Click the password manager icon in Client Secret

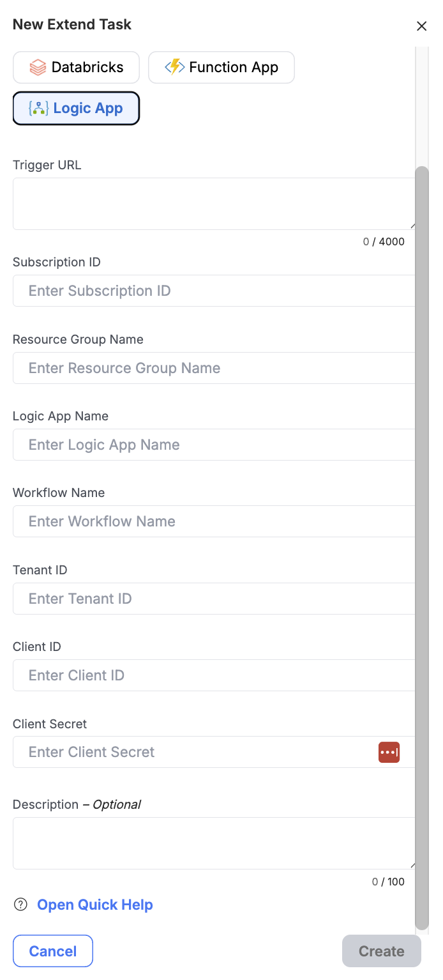389,752
